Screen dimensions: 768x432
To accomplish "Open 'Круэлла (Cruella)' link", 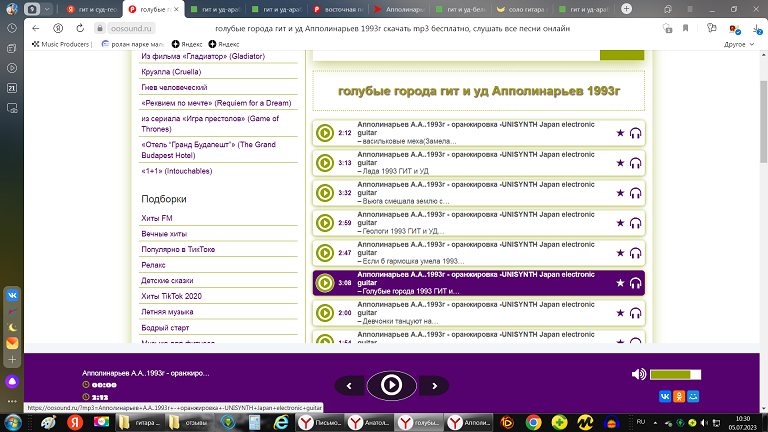I will pyautogui.click(x=171, y=72).
